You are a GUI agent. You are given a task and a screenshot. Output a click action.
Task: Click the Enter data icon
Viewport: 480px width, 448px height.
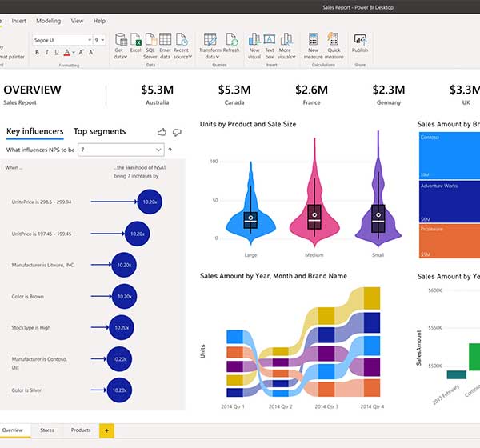tap(165, 45)
